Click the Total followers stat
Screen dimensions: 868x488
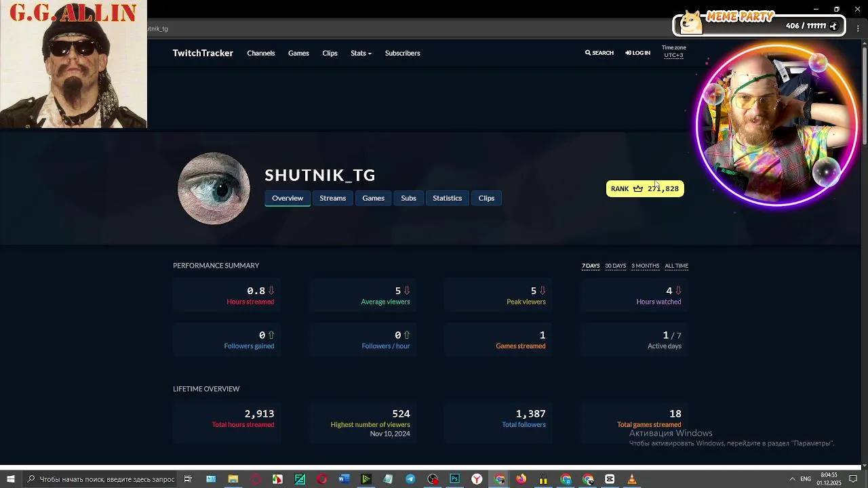pyautogui.click(x=498, y=422)
